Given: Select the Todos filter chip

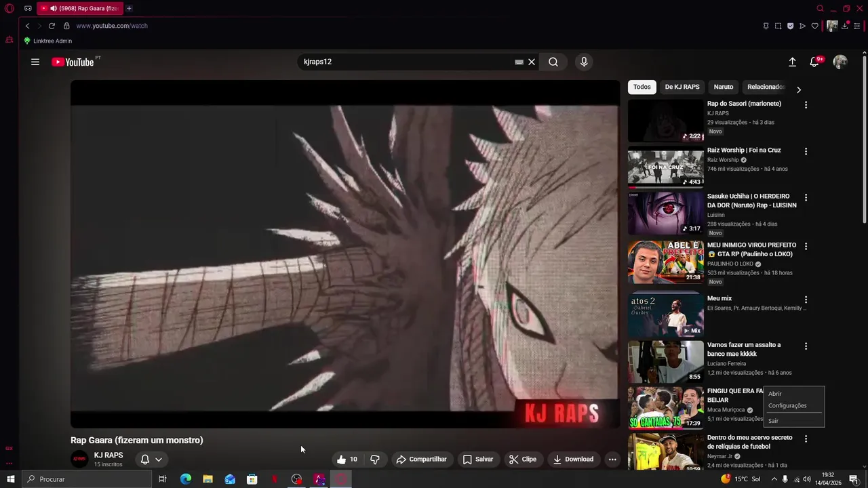Looking at the screenshot, I should [642, 87].
